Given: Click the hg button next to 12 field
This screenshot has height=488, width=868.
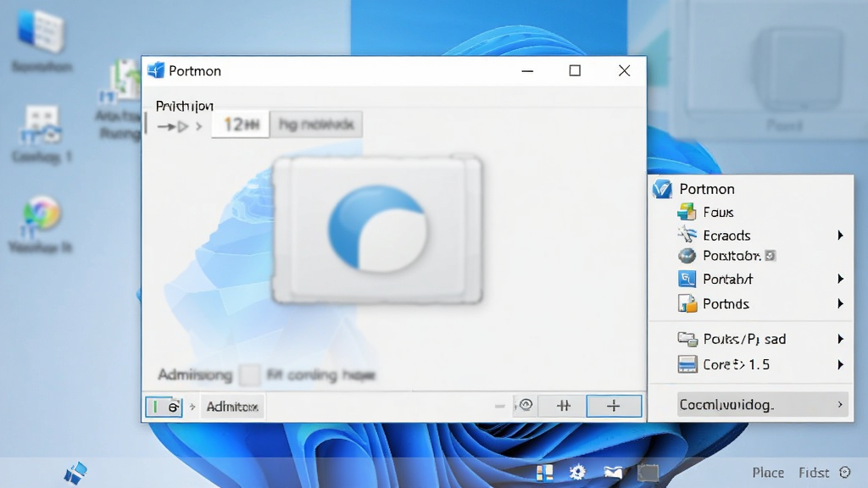Looking at the screenshot, I should pyautogui.click(x=316, y=124).
